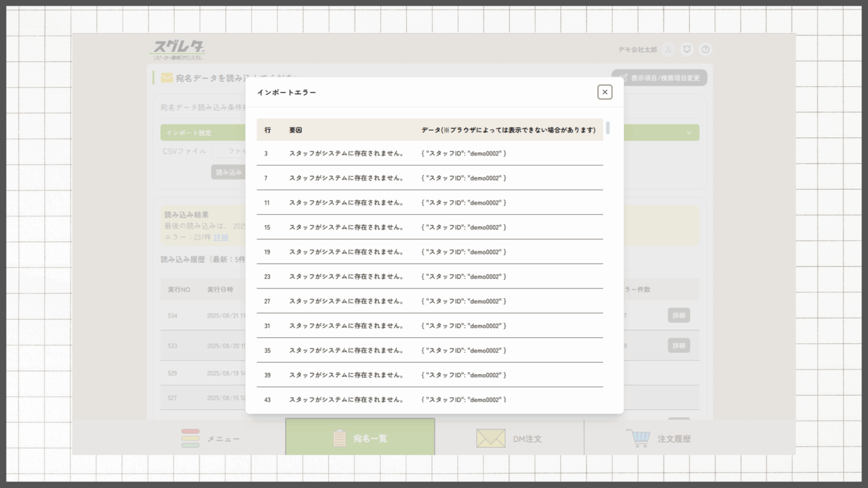Click the DM注文 envelope icon

(x=490, y=438)
